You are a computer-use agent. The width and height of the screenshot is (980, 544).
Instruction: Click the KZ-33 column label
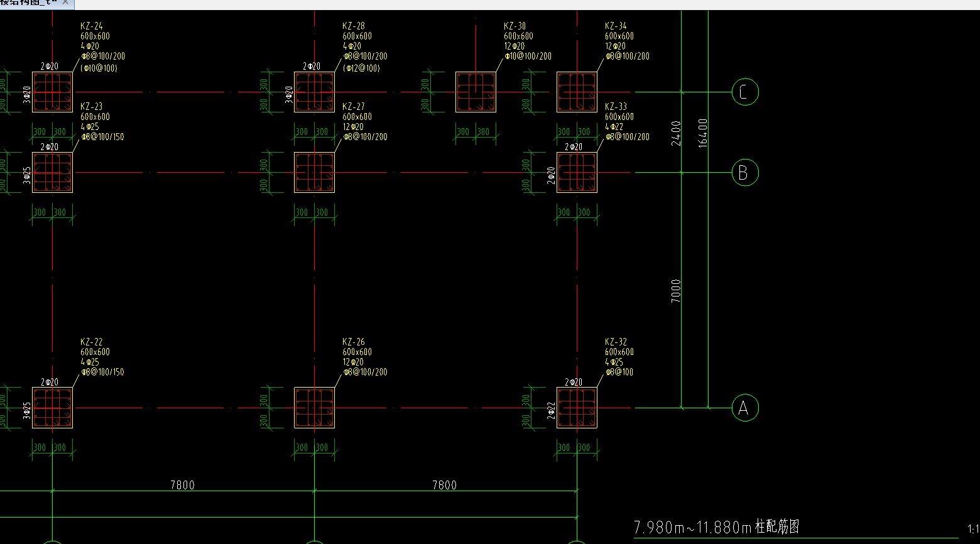tap(616, 107)
